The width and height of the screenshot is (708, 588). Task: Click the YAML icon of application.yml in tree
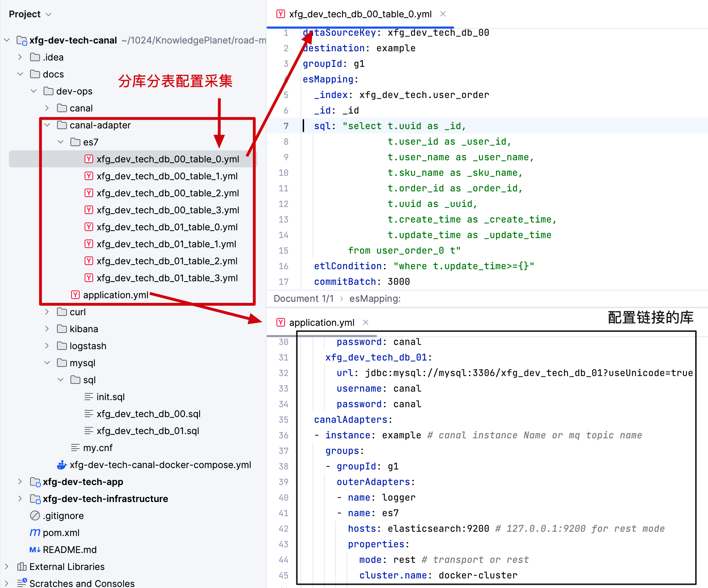click(x=75, y=295)
